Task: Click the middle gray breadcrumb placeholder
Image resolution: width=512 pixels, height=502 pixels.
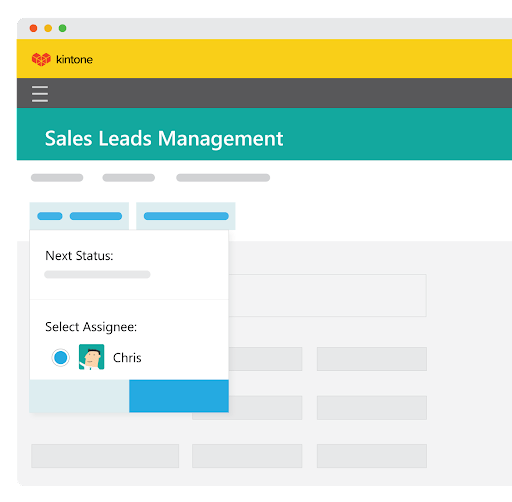Action: [129, 178]
